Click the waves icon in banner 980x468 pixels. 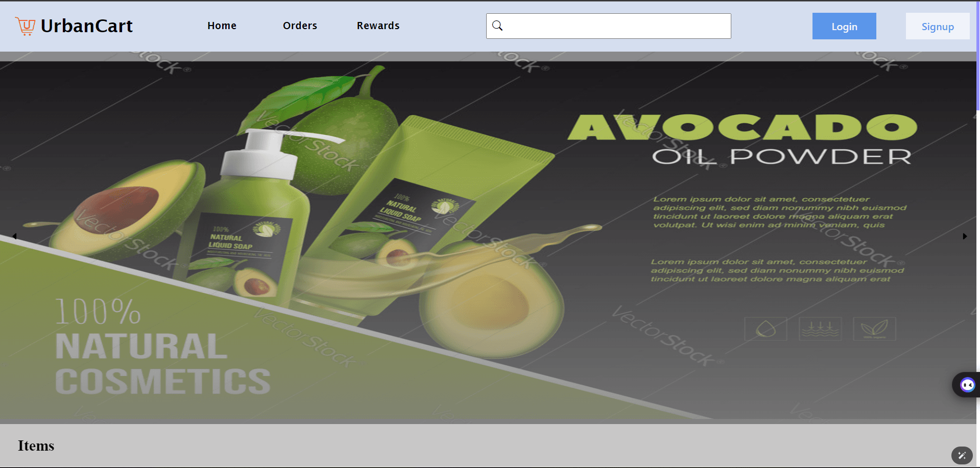tap(820, 329)
